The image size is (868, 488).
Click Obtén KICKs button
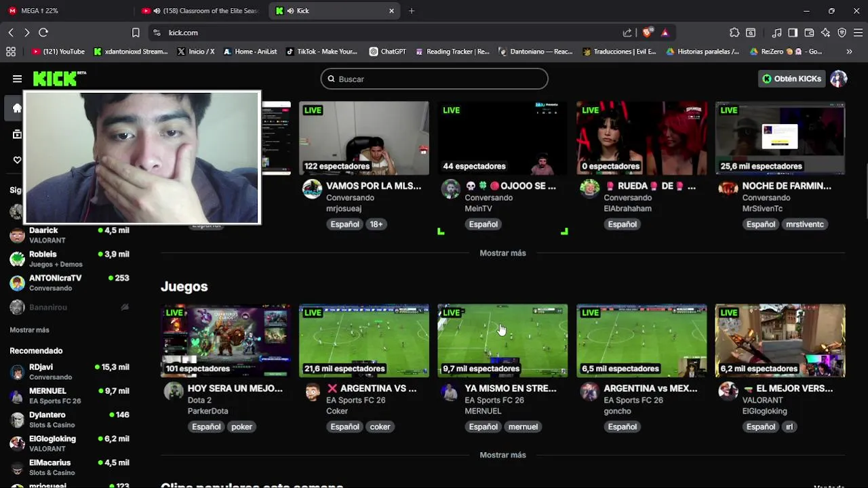[x=791, y=79]
